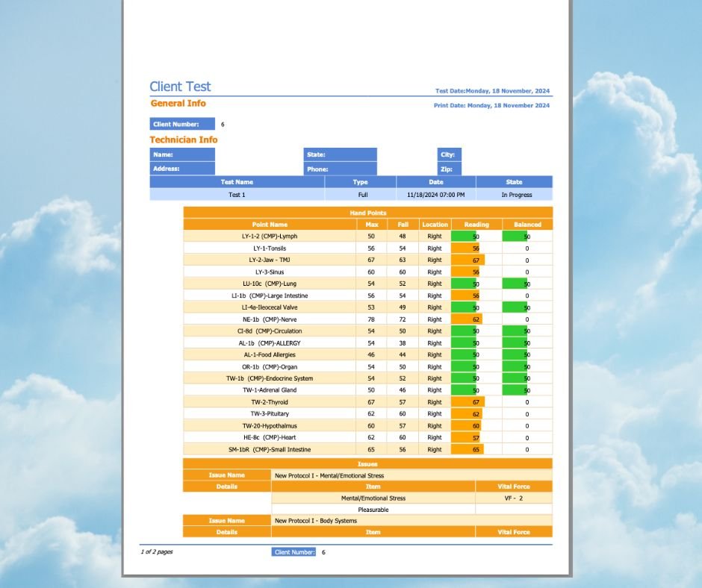Click the Zip field label

(449, 169)
